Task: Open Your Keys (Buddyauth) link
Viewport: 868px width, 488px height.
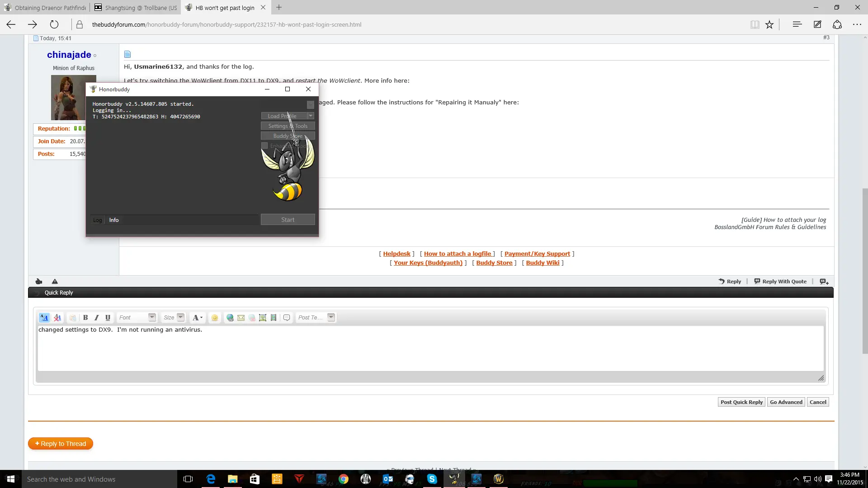Action: [x=428, y=263]
